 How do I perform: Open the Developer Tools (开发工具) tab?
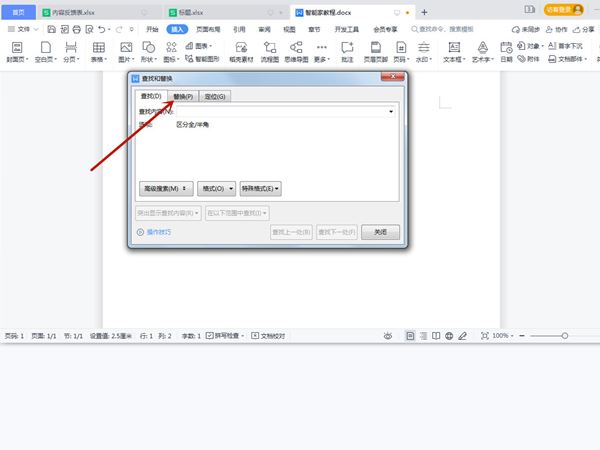click(x=347, y=29)
